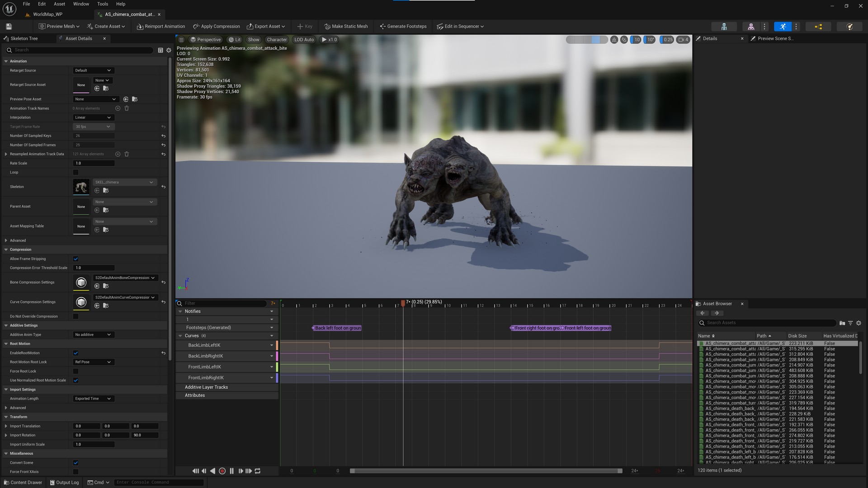This screenshot has height=488, width=868.
Task: Open Retarget Source dropdown
Action: coord(93,70)
